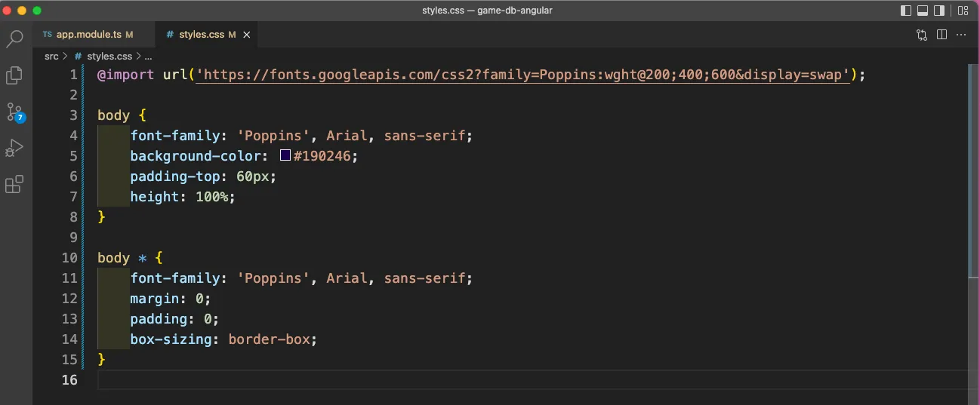Image resolution: width=980 pixels, height=405 pixels.
Task: Open the Search view in activity bar
Action: (14, 39)
